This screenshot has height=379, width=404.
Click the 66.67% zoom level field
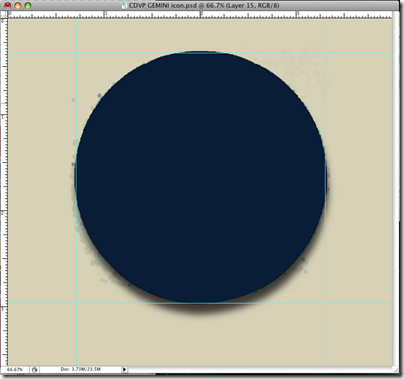[15, 369]
